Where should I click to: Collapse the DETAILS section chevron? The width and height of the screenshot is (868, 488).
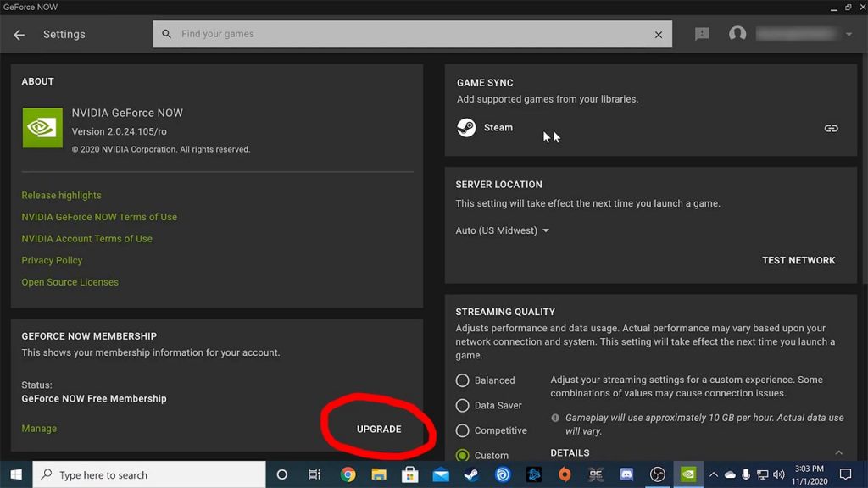tap(838, 452)
